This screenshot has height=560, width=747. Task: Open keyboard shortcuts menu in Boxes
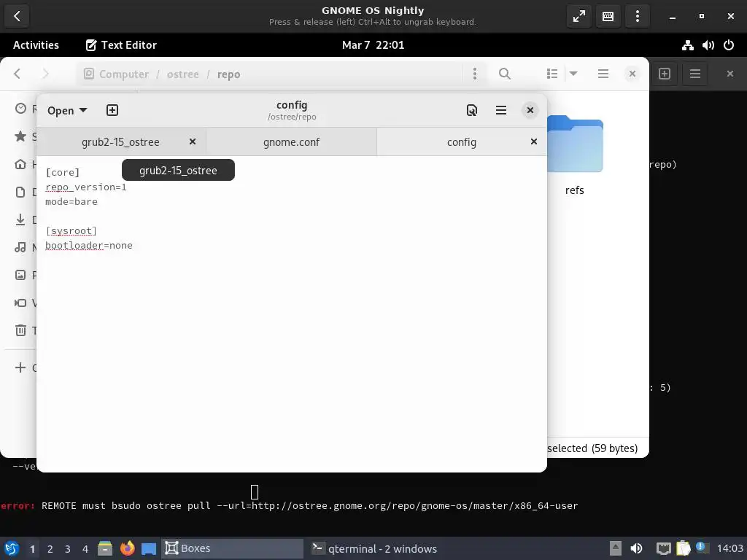click(608, 16)
